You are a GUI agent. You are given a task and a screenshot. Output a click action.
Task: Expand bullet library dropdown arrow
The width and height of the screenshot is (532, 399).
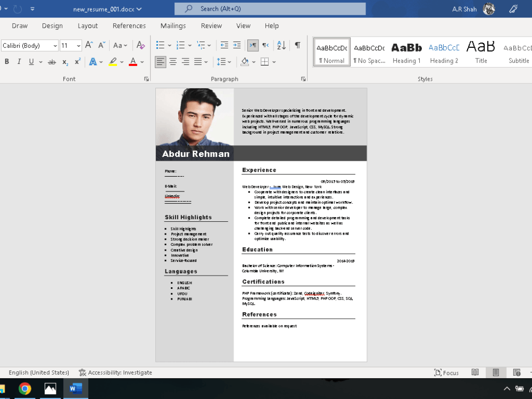169,45
